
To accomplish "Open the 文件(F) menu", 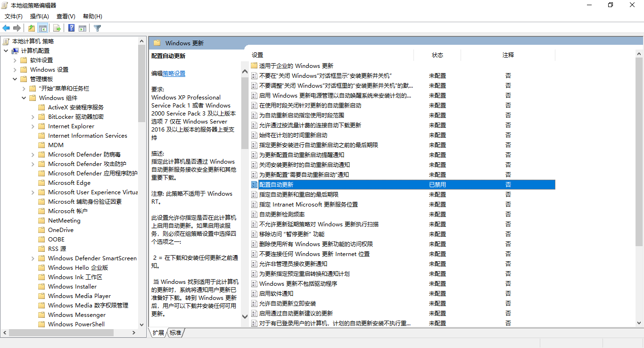I will (14, 17).
